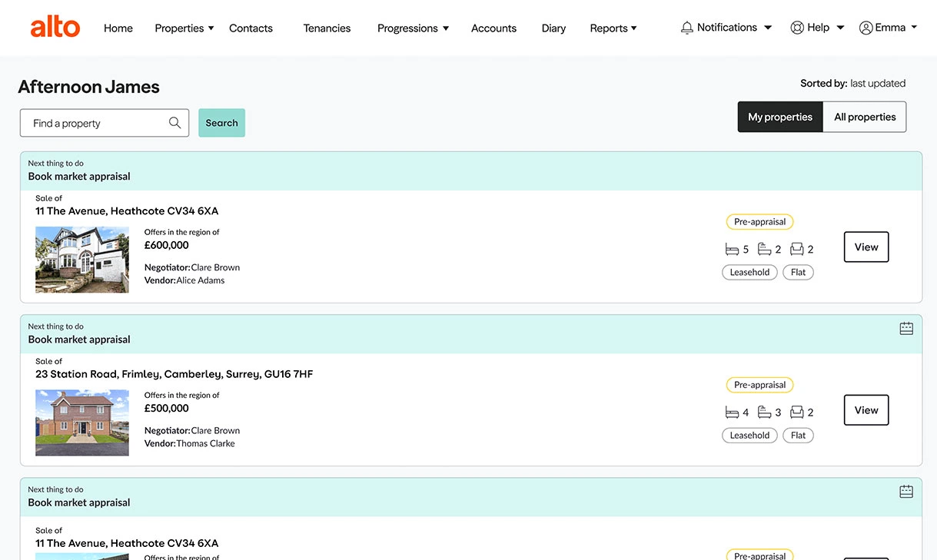Click the green Search button
The width and height of the screenshot is (937, 560).
point(221,123)
